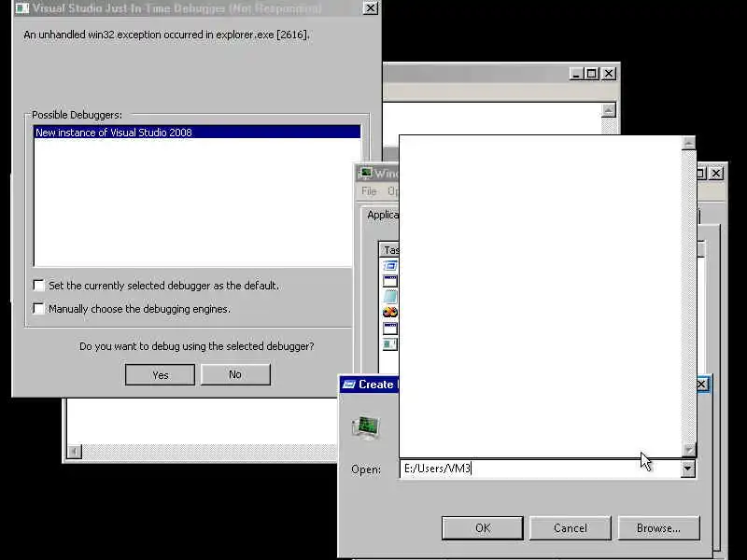The width and height of the screenshot is (747, 560).
Task: Click Yes to debug with selected debugger
Action: click(x=160, y=375)
